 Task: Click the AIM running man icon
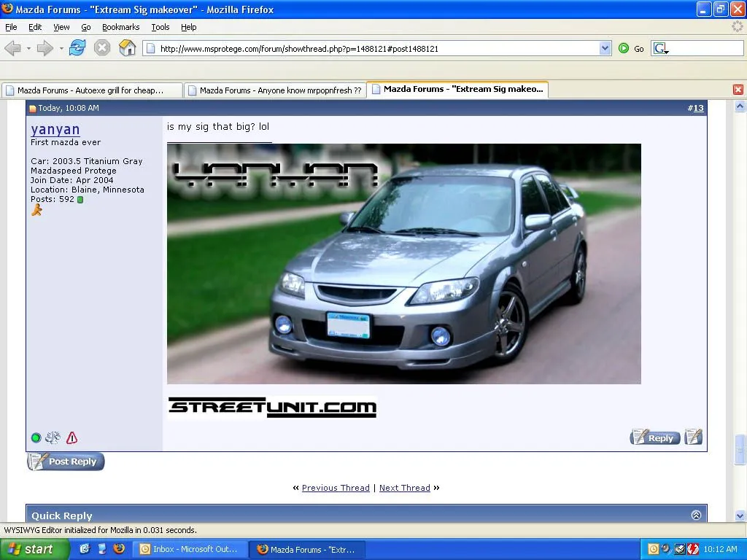(x=36, y=210)
